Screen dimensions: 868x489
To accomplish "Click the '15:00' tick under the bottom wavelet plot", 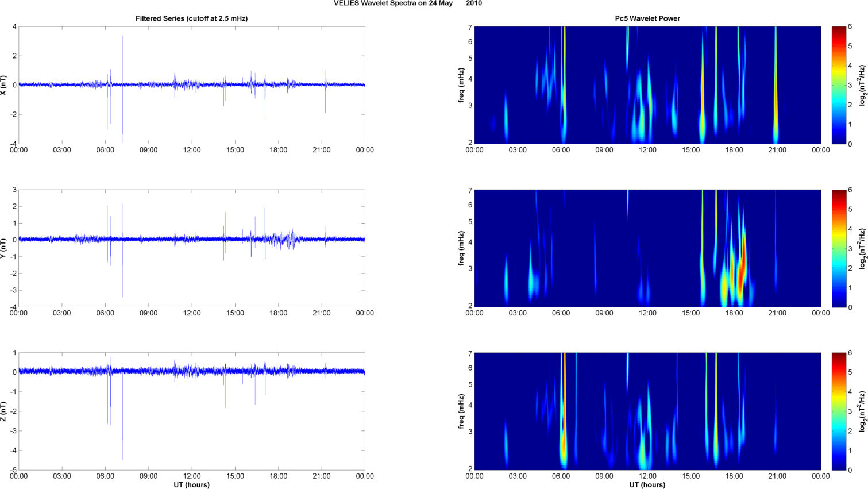I will pos(690,476).
